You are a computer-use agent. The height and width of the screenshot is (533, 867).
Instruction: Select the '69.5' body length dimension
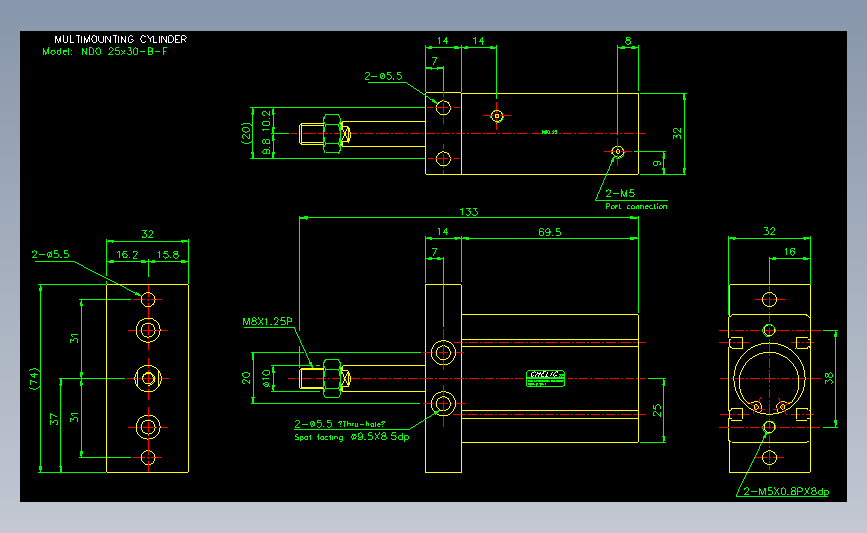[x=550, y=232]
